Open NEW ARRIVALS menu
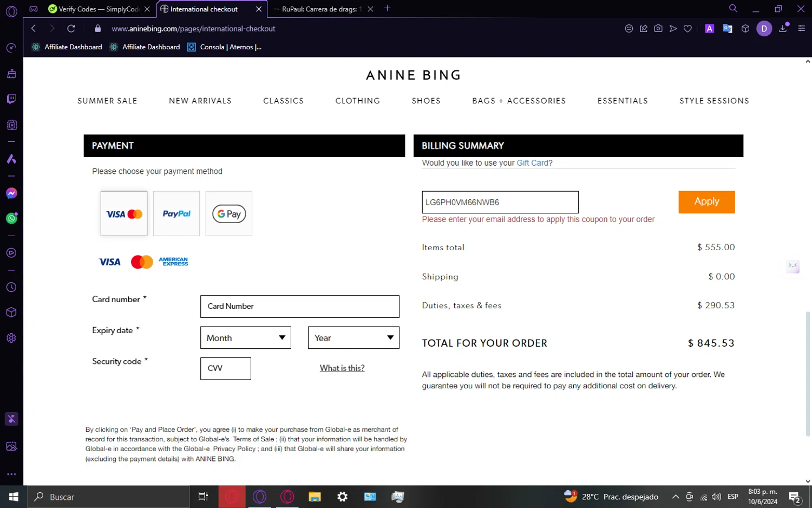Screen dimensions: 812x508 point(200,101)
